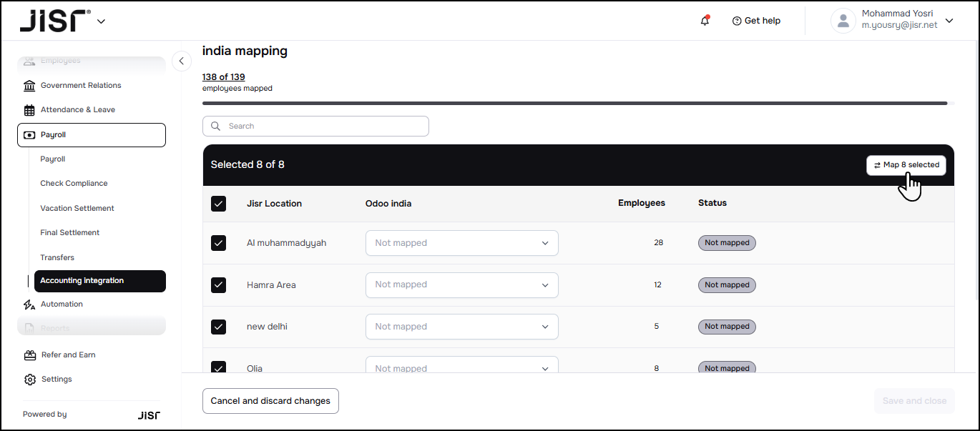The image size is (980, 431).
Task: Click the notifications bell icon
Action: (705, 21)
